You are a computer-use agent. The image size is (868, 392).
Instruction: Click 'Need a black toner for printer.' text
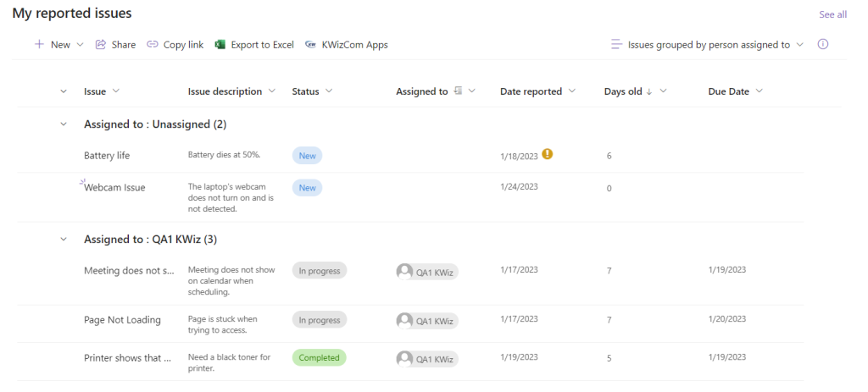229,362
